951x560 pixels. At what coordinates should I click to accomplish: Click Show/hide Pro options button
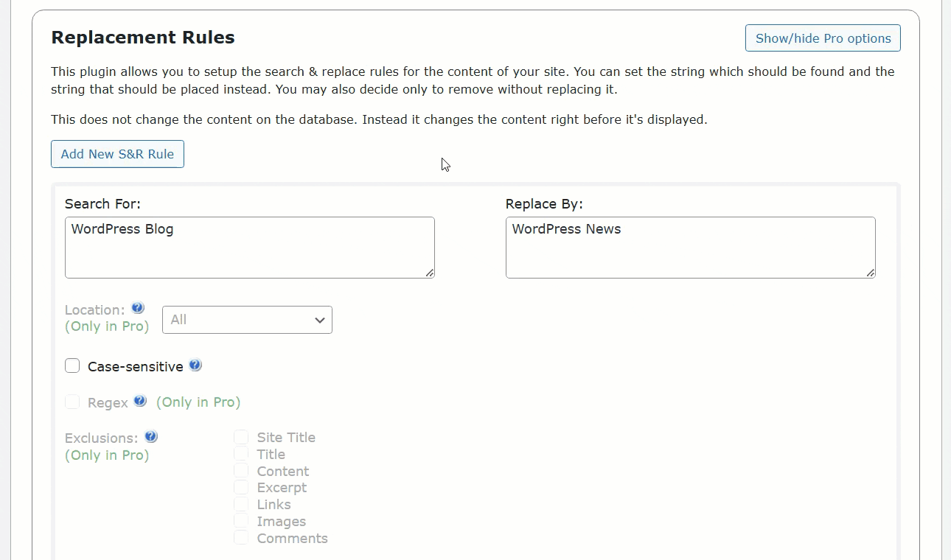point(823,38)
